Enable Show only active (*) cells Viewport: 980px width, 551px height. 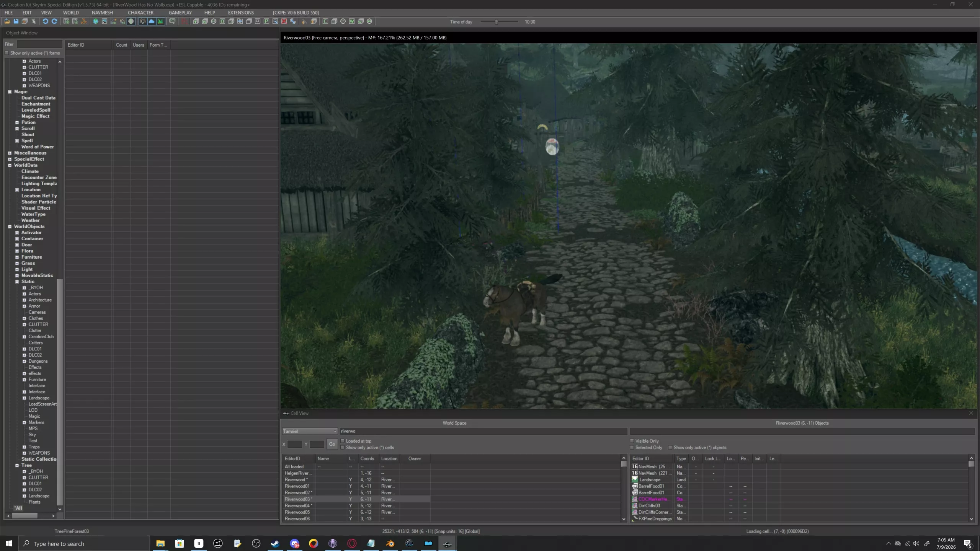[343, 447]
